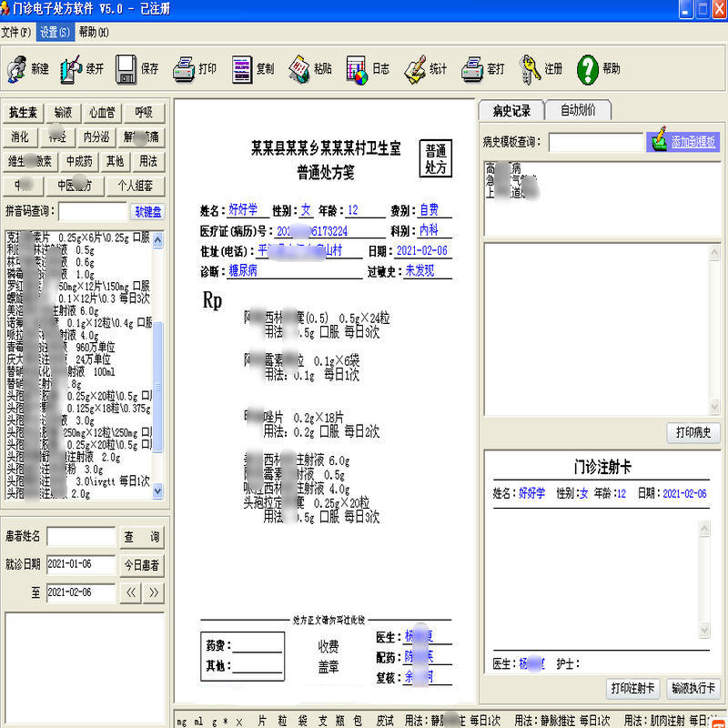
Task: Save prescription with 保存 icon
Action: tap(126, 68)
